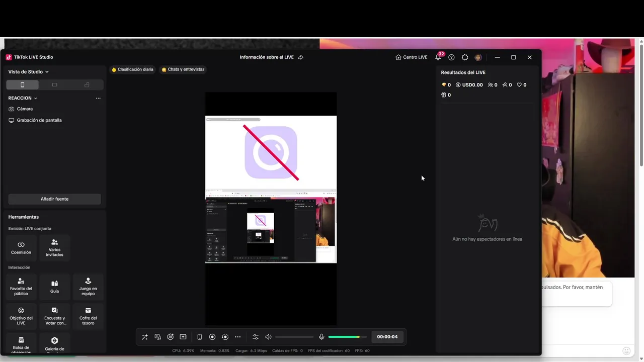Adjust the green microphone level slider
Screen dimensions: 644x362
tap(348, 337)
